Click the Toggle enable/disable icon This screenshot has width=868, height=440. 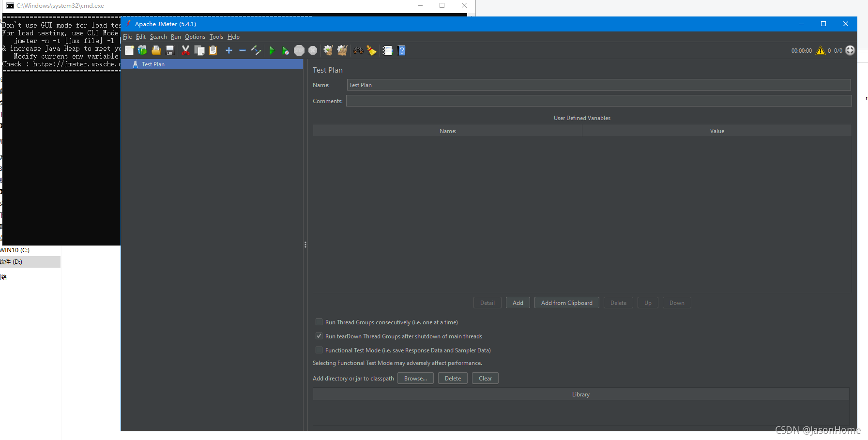[x=256, y=50]
